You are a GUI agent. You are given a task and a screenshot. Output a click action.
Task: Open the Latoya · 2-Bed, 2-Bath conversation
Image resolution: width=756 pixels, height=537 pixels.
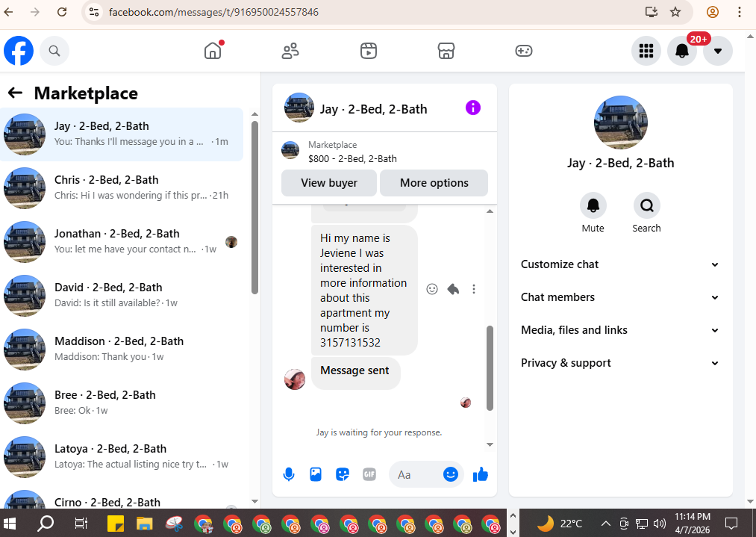tap(122, 457)
